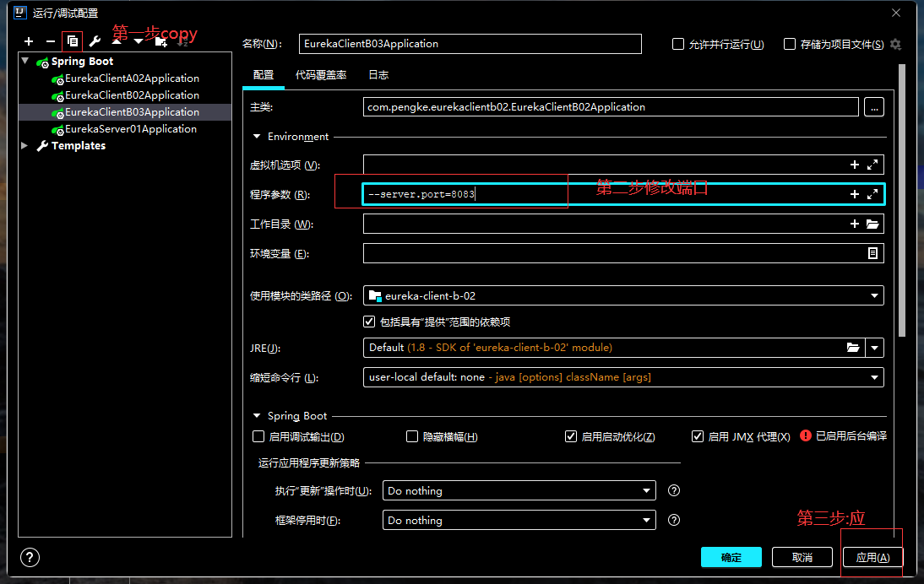This screenshot has height=584, width=924.
Task: Click the Spring Boot tree label
Action: [x=82, y=62]
